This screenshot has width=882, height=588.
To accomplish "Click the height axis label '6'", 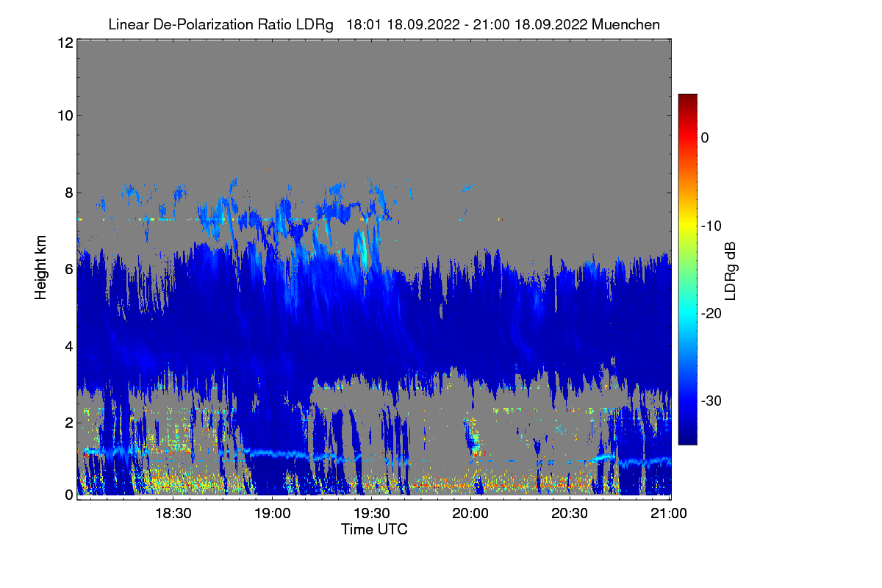I will (68, 270).
